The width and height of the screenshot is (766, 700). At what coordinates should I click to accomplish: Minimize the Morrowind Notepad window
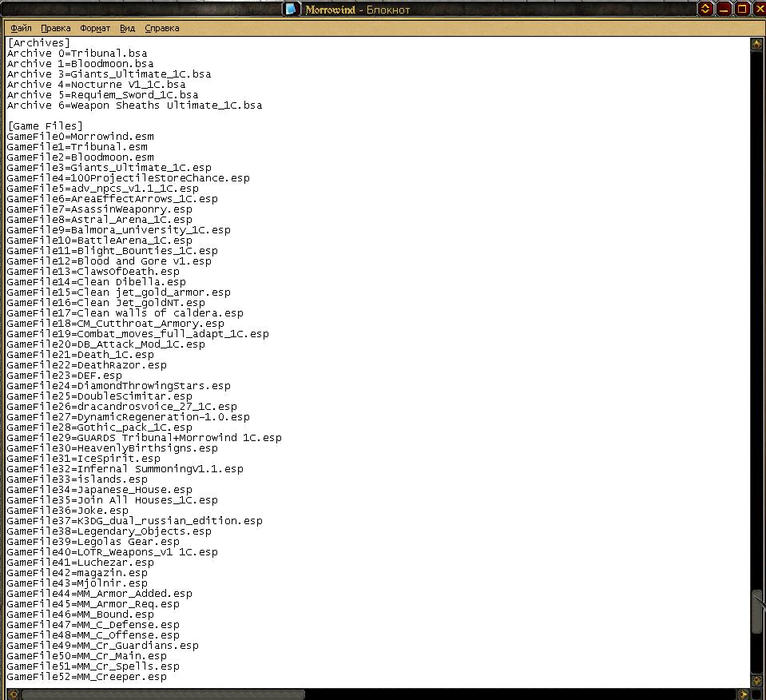point(724,8)
